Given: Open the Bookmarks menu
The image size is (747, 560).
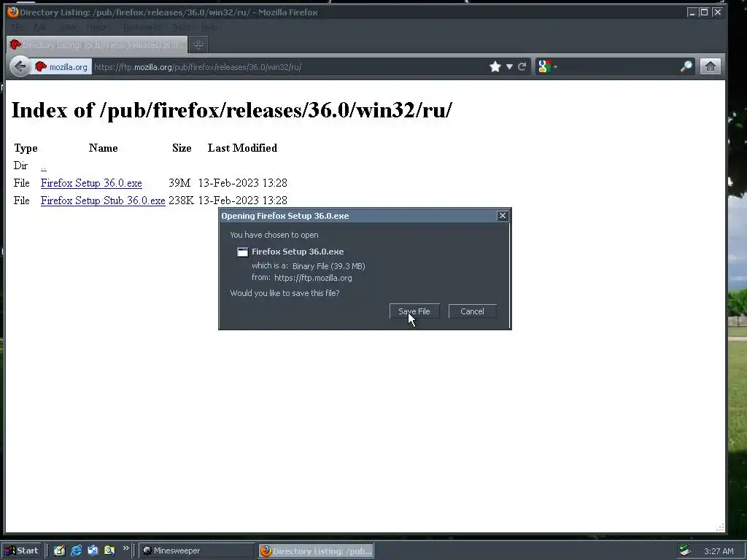Looking at the screenshot, I should tap(142, 27).
